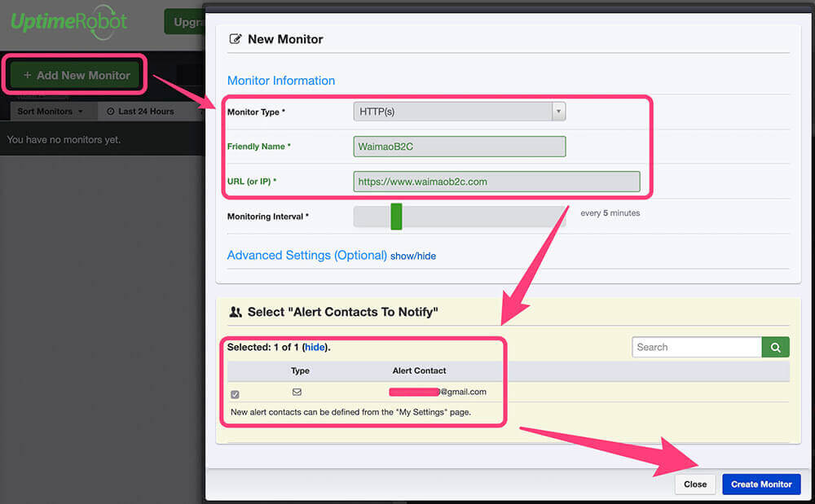Expand the Sort Monitors dropdown

pyautogui.click(x=51, y=112)
